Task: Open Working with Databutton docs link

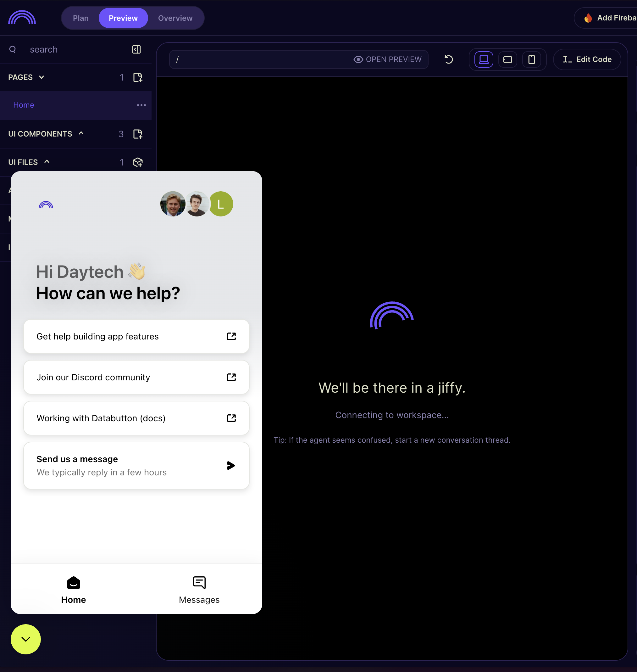Action: tap(136, 418)
